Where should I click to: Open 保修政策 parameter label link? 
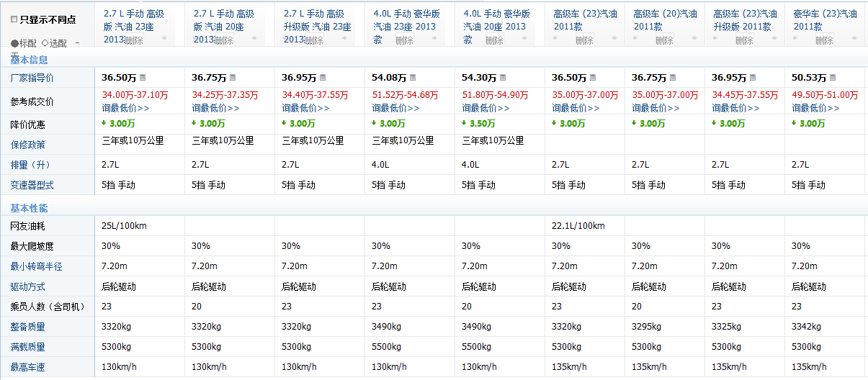point(27,145)
